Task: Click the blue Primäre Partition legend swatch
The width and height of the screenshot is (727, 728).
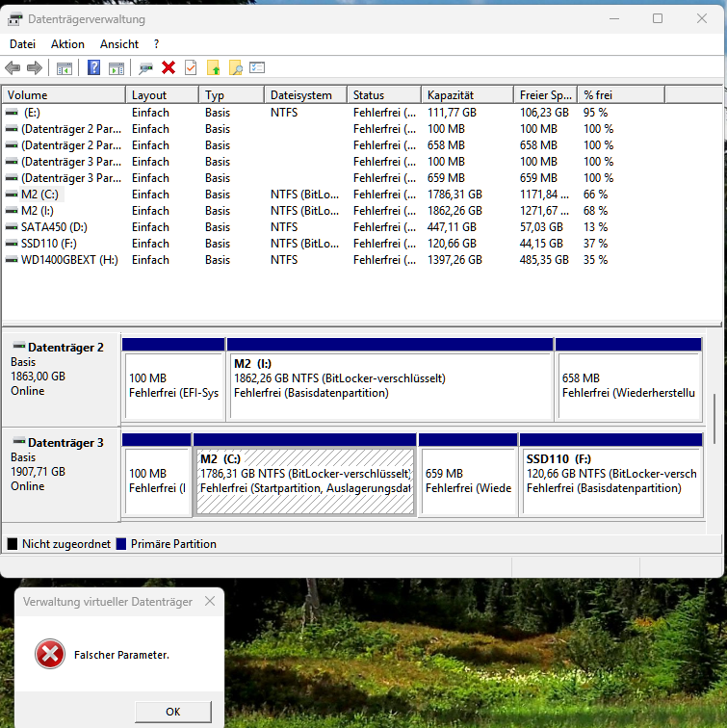Action: coord(121,544)
